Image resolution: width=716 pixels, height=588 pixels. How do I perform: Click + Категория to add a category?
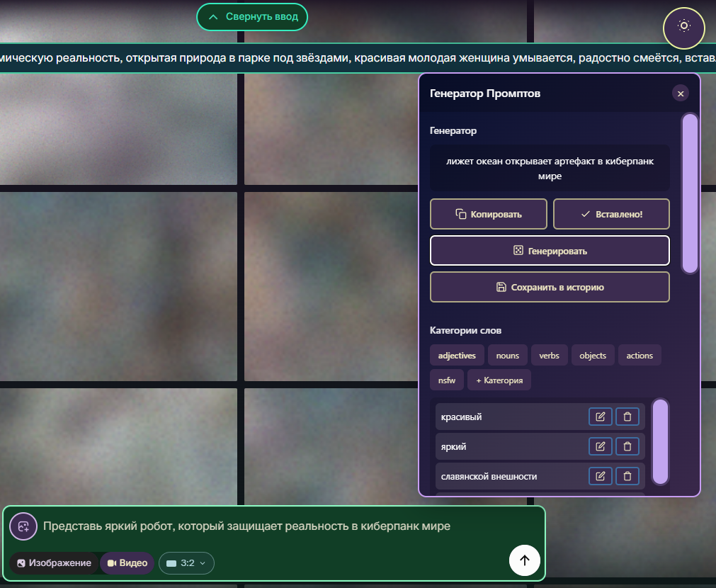499,380
